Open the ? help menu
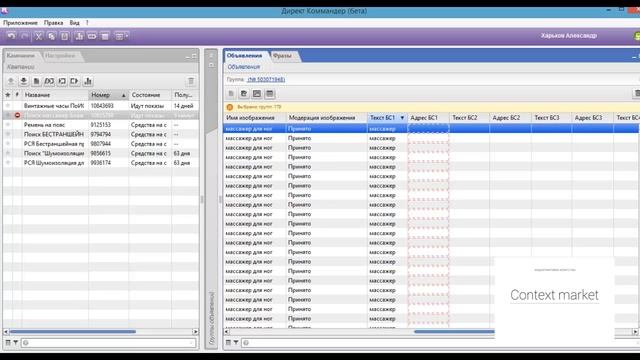This screenshot has height=360, width=640. point(87,23)
